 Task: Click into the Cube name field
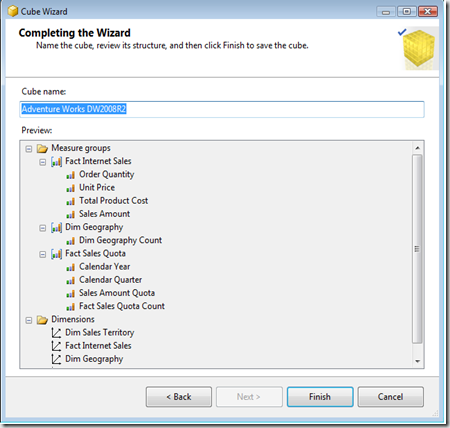(222, 109)
